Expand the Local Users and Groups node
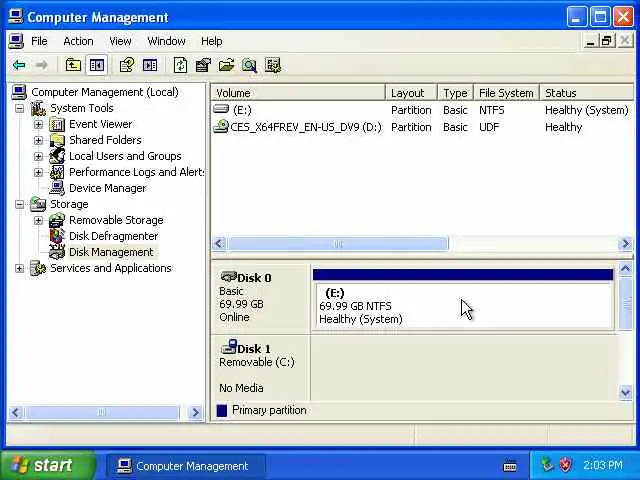The image size is (640, 480). 38,156
